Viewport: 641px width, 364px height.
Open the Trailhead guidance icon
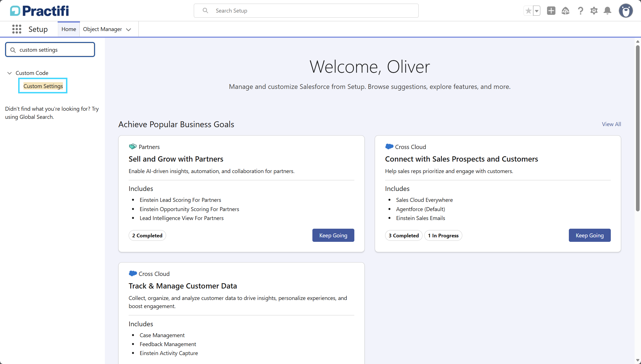pos(565,11)
